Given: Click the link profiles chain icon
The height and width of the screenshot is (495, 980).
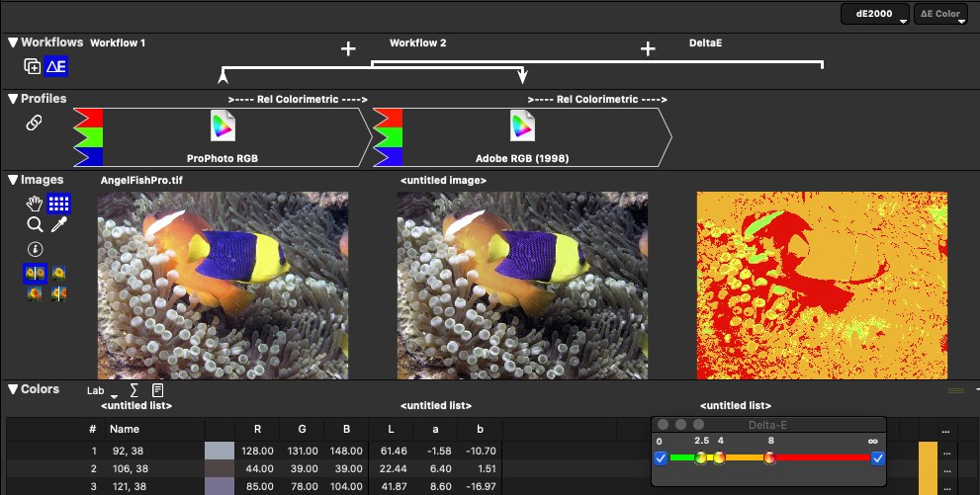Looking at the screenshot, I should pos(34,123).
